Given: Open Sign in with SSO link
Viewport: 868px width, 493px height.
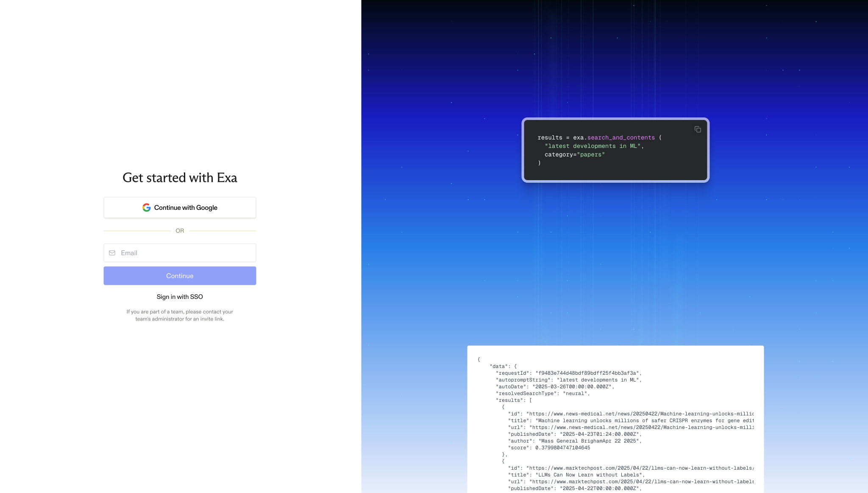Looking at the screenshot, I should pyautogui.click(x=180, y=297).
